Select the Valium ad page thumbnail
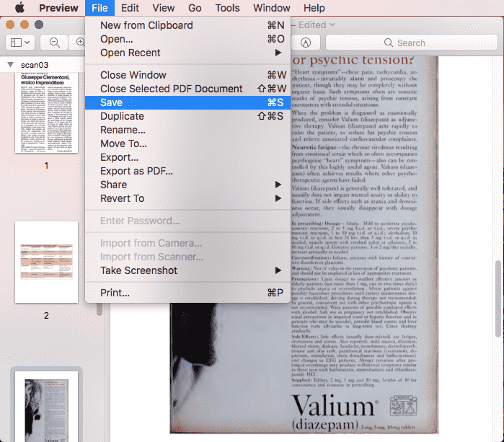 [x=46, y=407]
